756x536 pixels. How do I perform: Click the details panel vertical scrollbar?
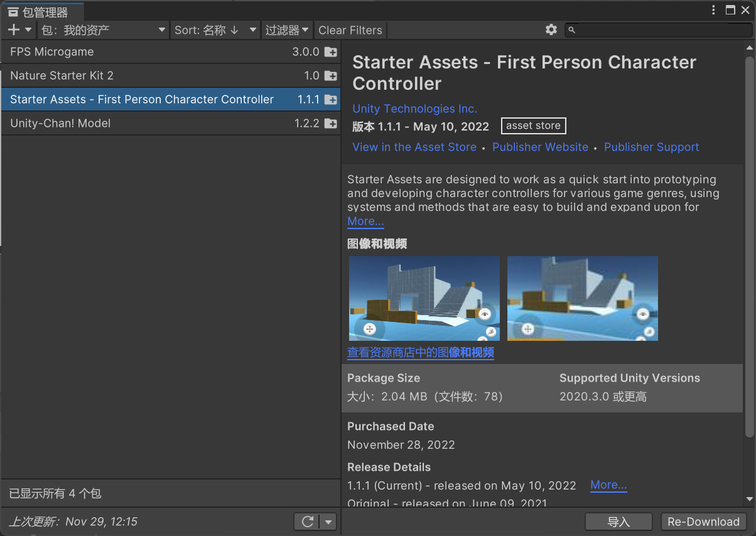(x=749, y=247)
